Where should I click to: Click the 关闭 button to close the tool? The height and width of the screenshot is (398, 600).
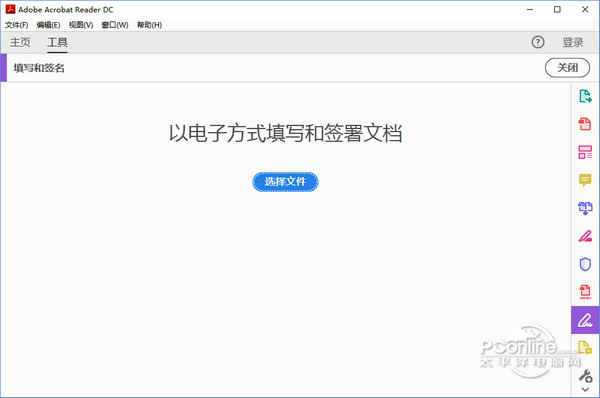click(x=567, y=68)
